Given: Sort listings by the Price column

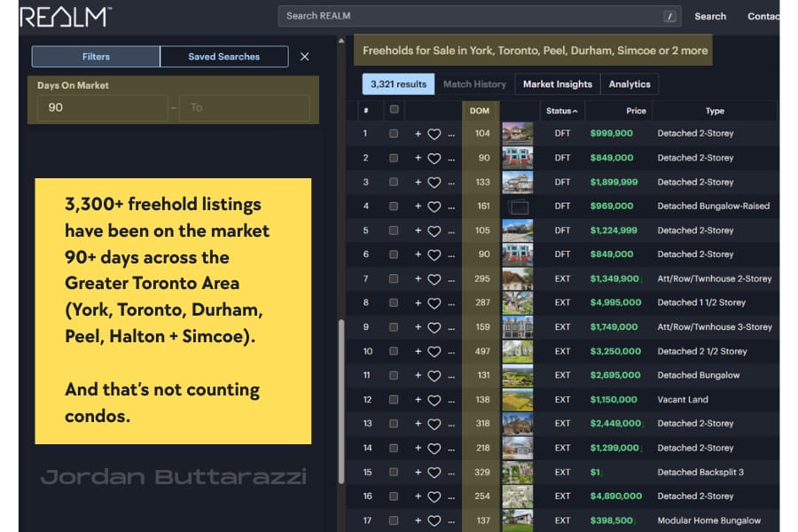Looking at the screenshot, I should pyautogui.click(x=636, y=111).
